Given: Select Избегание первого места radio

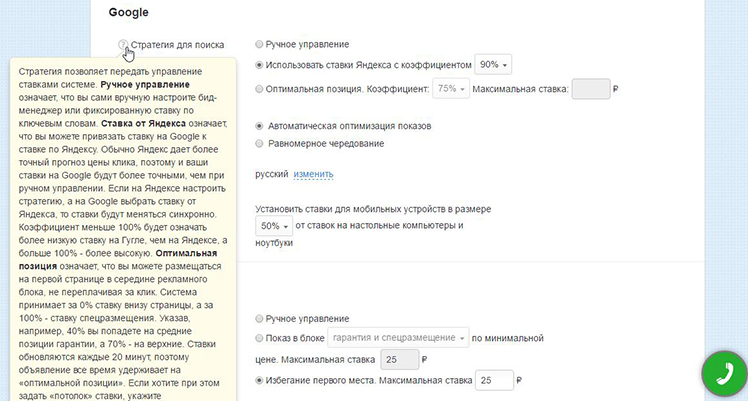Looking at the screenshot, I should 259,380.
